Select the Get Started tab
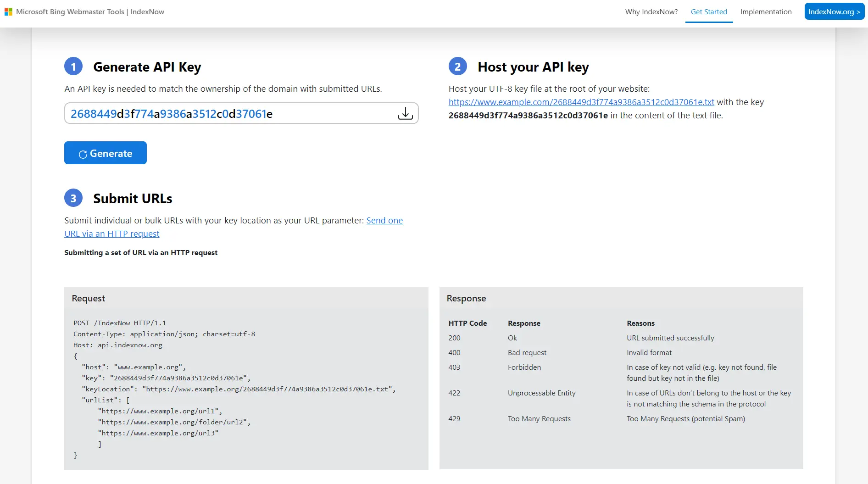 (x=708, y=12)
